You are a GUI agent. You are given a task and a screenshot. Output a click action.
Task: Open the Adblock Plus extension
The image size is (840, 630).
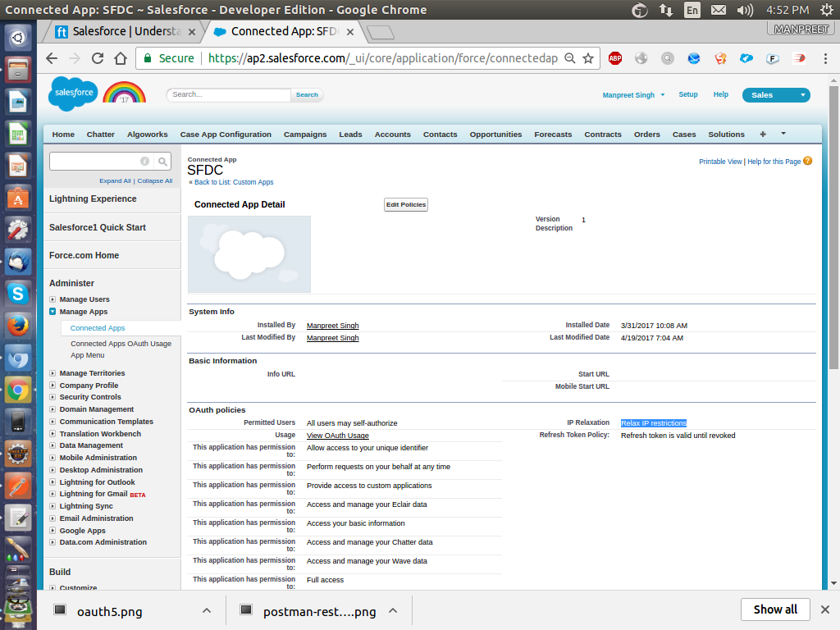click(x=615, y=58)
